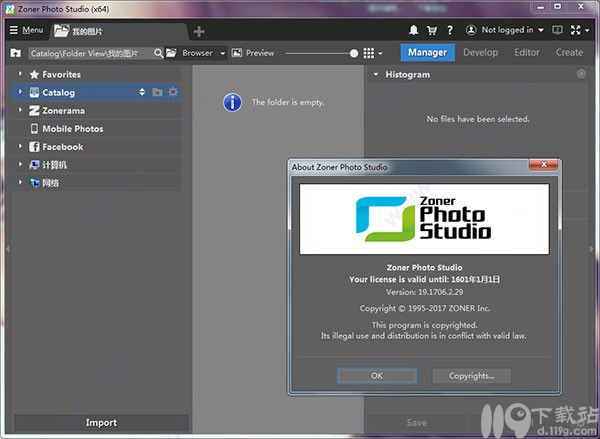
Task: Open the Copyrights... button
Action: 471,376
